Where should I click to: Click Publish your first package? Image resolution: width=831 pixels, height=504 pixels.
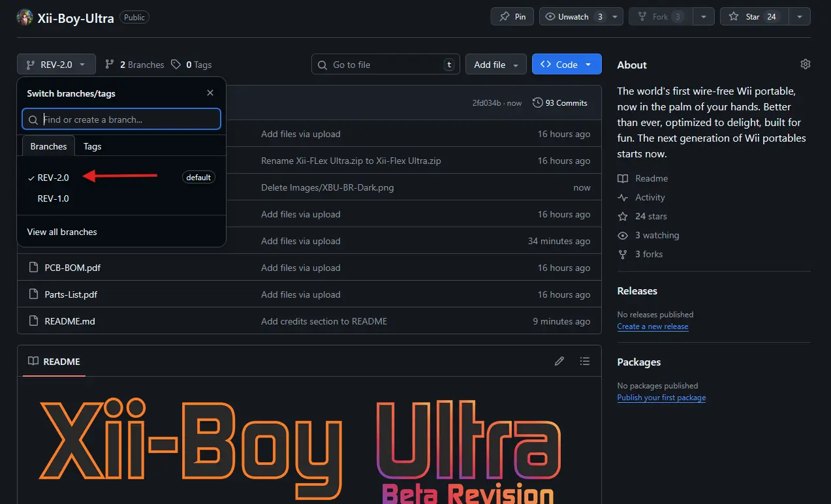coord(661,398)
